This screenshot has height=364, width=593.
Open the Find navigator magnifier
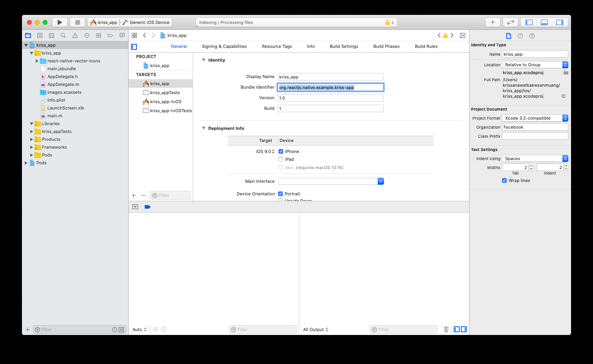63,35
